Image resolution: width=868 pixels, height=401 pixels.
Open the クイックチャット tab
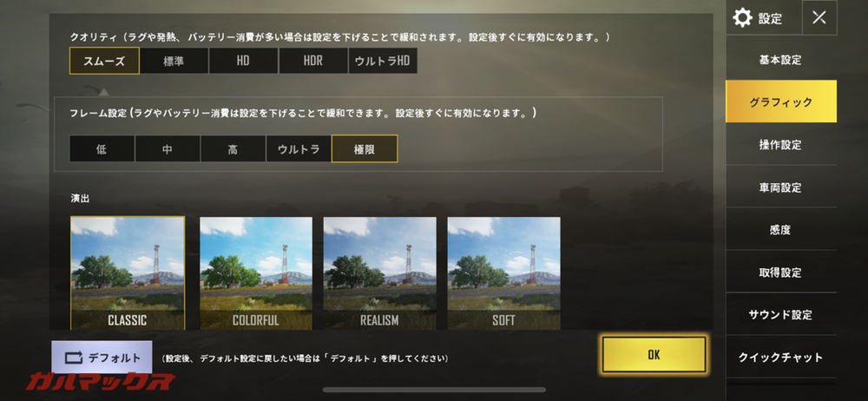click(x=780, y=358)
